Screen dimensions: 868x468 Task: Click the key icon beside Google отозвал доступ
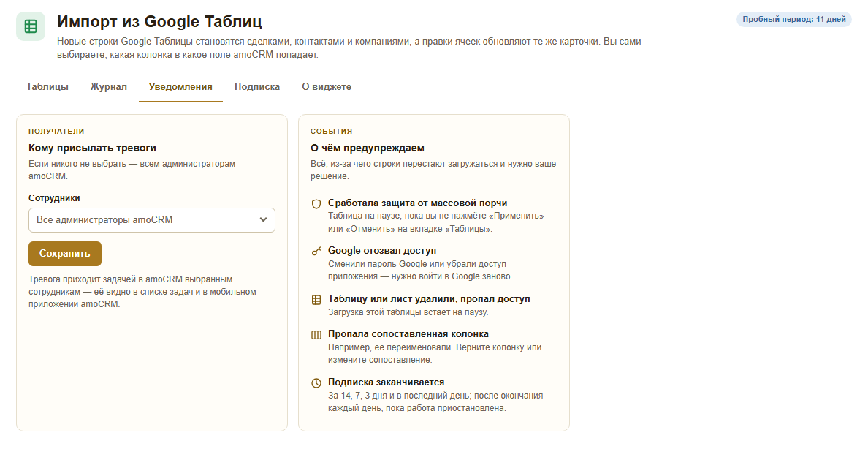(x=316, y=252)
